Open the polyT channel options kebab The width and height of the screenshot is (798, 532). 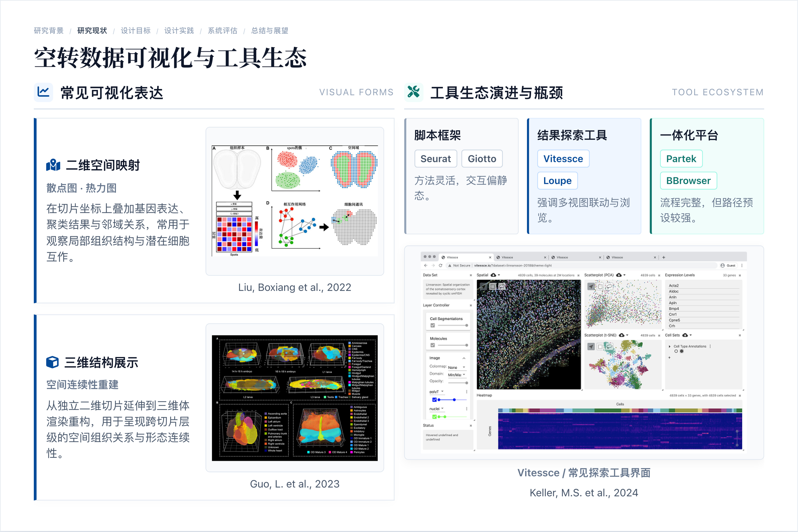tap(466, 392)
